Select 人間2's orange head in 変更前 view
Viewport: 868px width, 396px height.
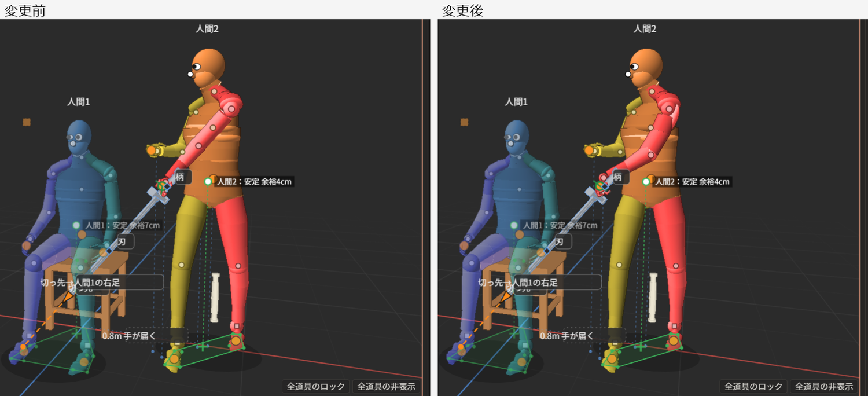207,68
